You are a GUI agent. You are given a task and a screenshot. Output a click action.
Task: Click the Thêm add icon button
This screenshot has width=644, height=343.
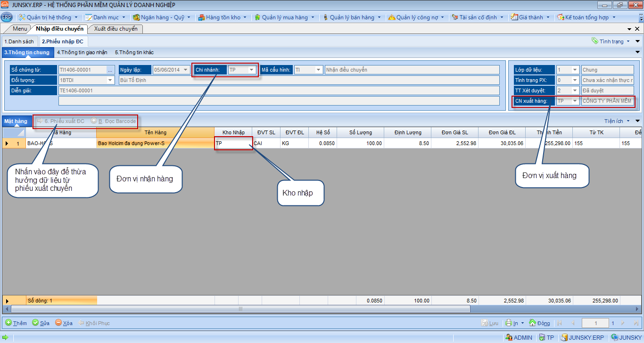[8, 323]
